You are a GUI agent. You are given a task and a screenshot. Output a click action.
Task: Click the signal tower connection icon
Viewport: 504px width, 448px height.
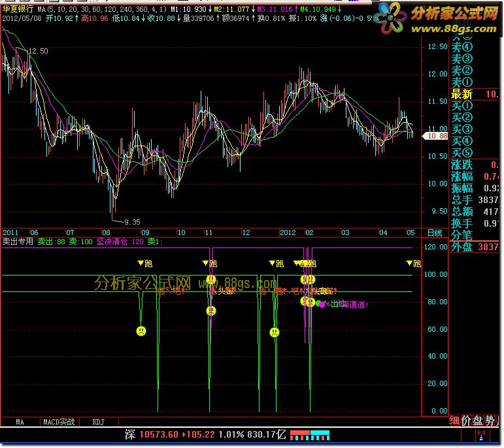point(481,436)
